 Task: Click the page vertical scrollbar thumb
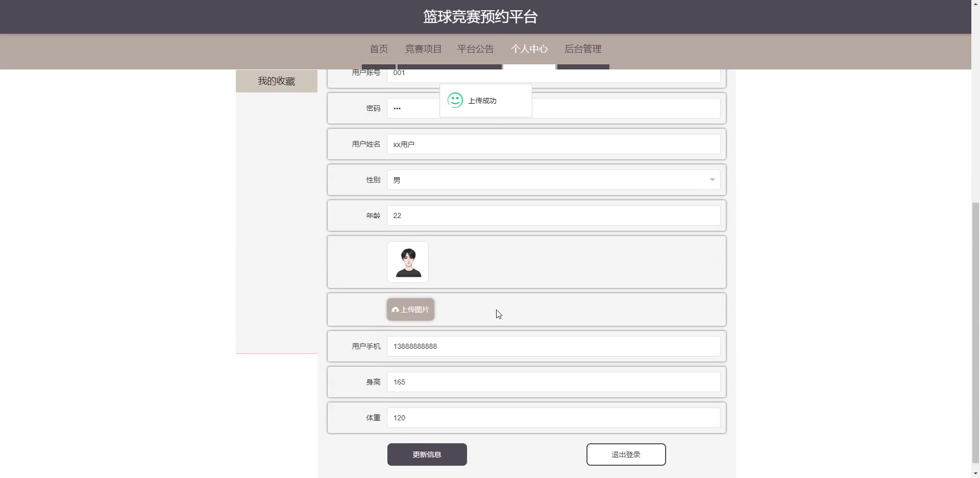pyautogui.click(x=975, y=332)
